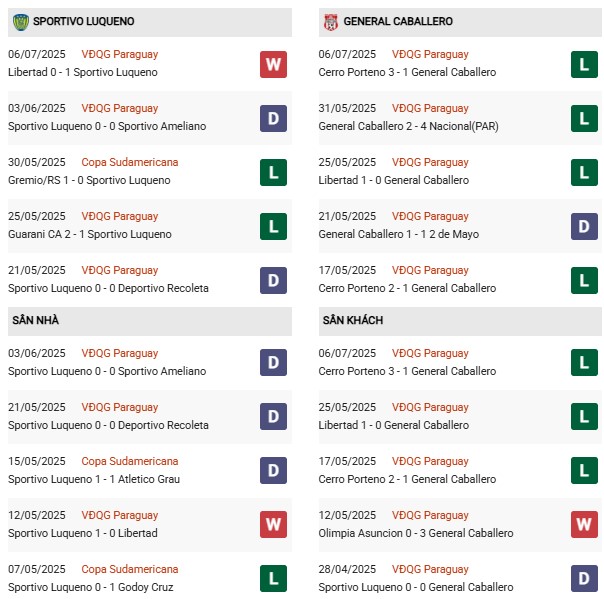Click the General Caballero team crest icon
The height and width of the screenshot is (599, 604).
click(330, 21)
